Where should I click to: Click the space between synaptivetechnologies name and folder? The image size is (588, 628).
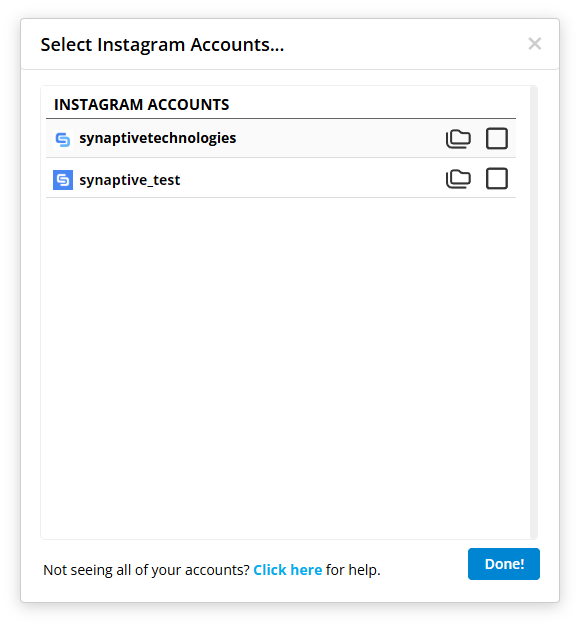340,139
